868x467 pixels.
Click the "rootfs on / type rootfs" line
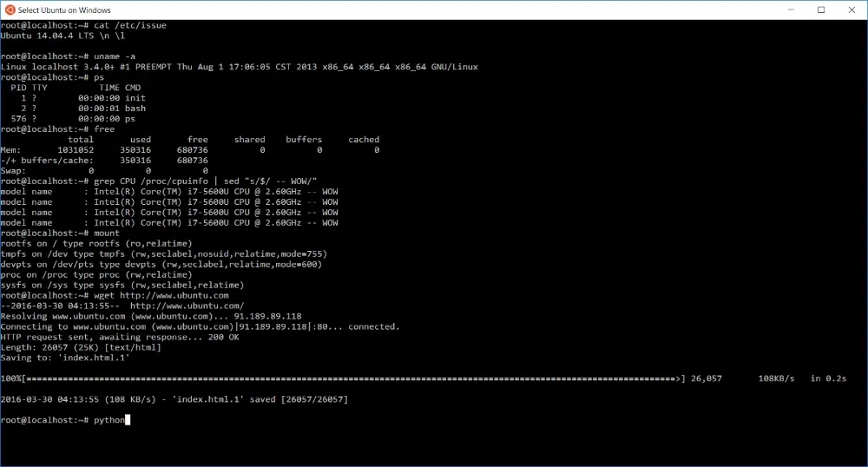[x=96, y=243]
